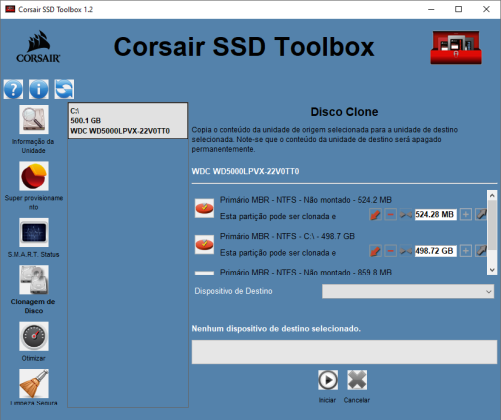Viewport: 501px width, 420px height.
Task: Click the empty status message box
Action: coord(344,352)
